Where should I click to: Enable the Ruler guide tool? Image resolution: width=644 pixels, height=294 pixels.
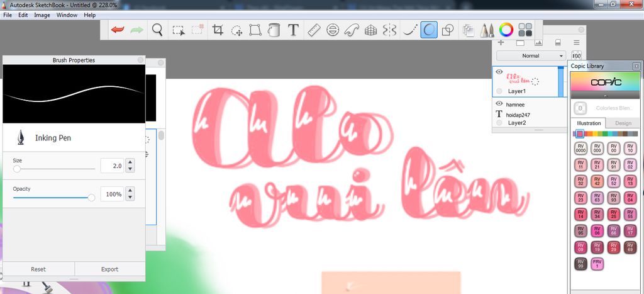(x=314, y=30)
